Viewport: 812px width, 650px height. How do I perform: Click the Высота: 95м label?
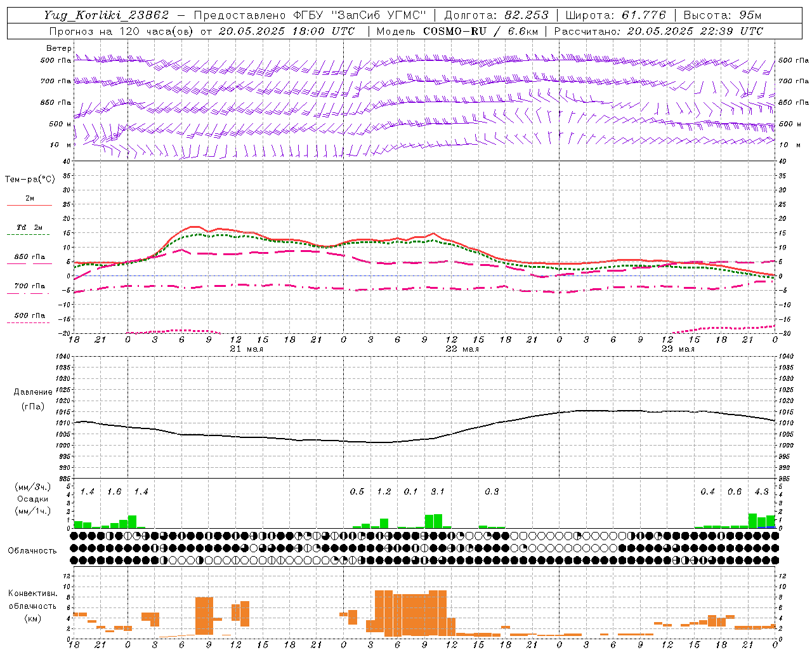[x=721, y=15]
